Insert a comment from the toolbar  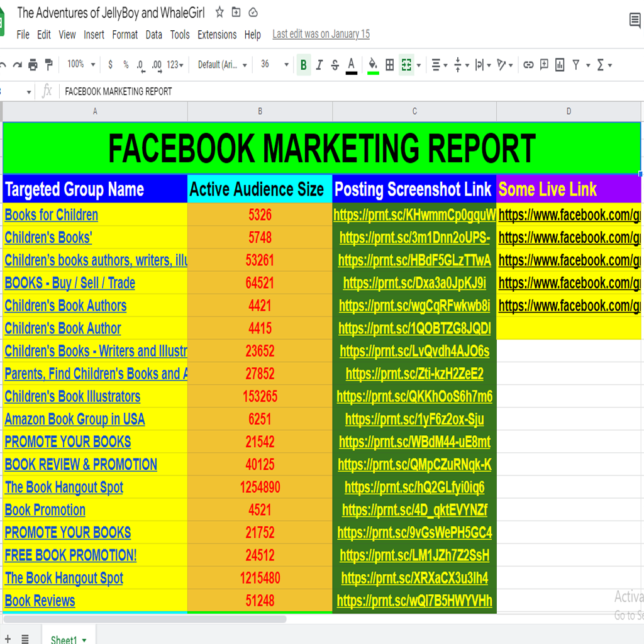point(544,65)
